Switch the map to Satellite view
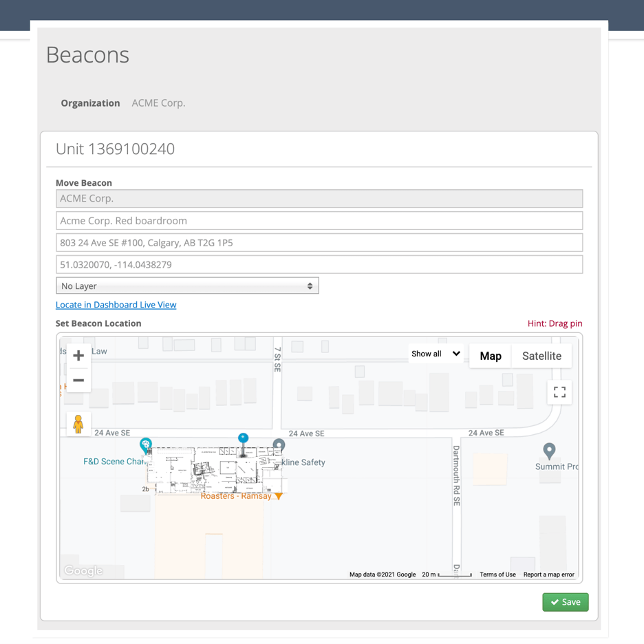Image resolution: width=644 pixels, height=644 pixels. coord(541,356)
